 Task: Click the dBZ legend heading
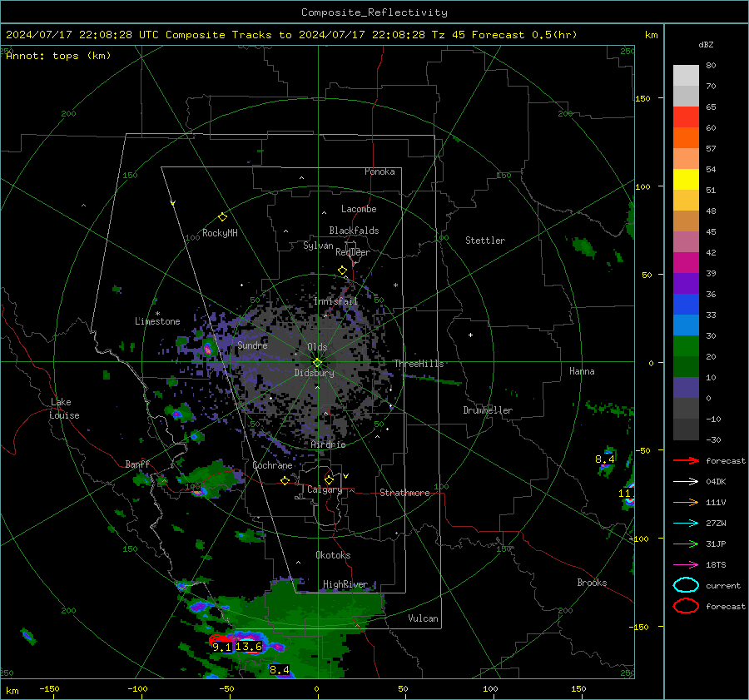click(x=706, y=44)
